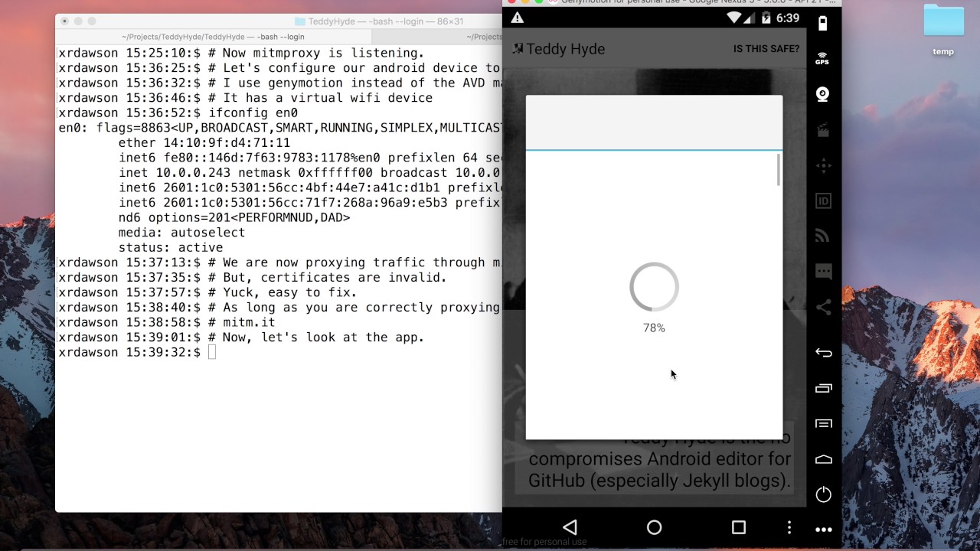Click the dialog's vertical scrollbar thumb

pos(779,169)
